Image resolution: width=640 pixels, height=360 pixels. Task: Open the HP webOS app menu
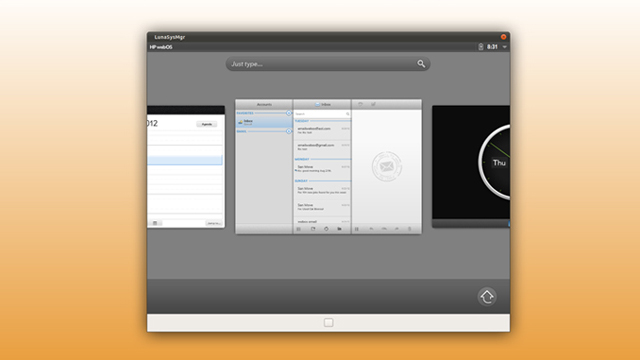[161, 47]
